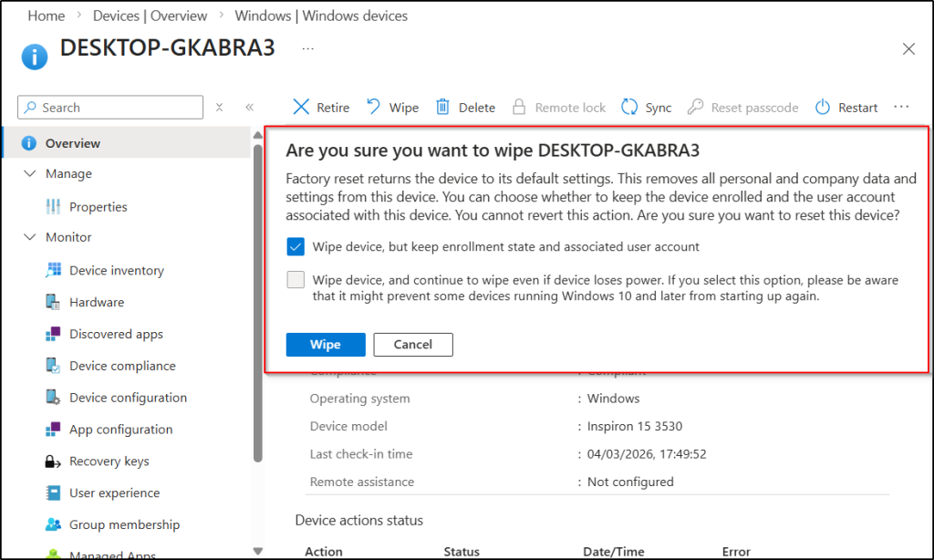Select Overview in the sidebar

click(x=71, y=143)
